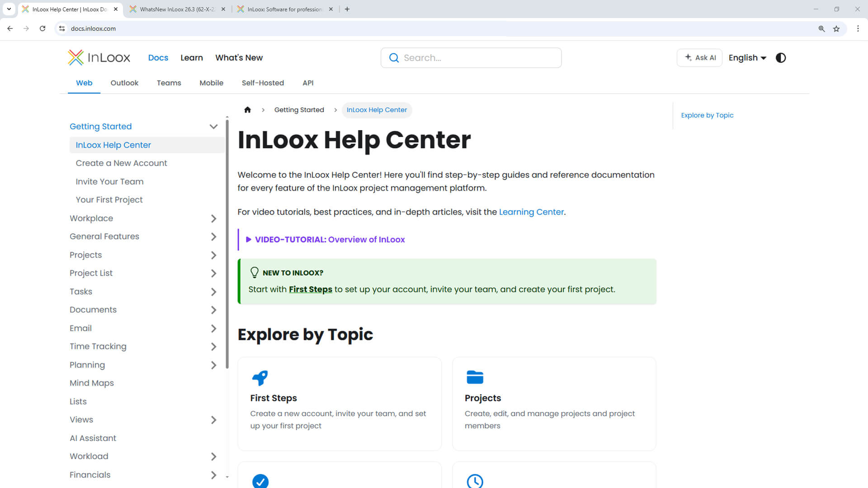
Task: Switch to the InLoox Software for professionals tab
Action: (285, 9)
